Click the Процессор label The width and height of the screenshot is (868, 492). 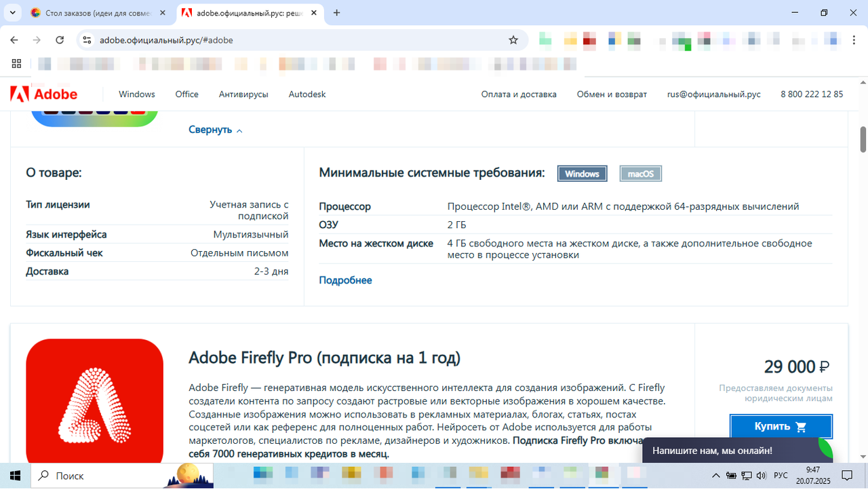click(x=345, y=206)
